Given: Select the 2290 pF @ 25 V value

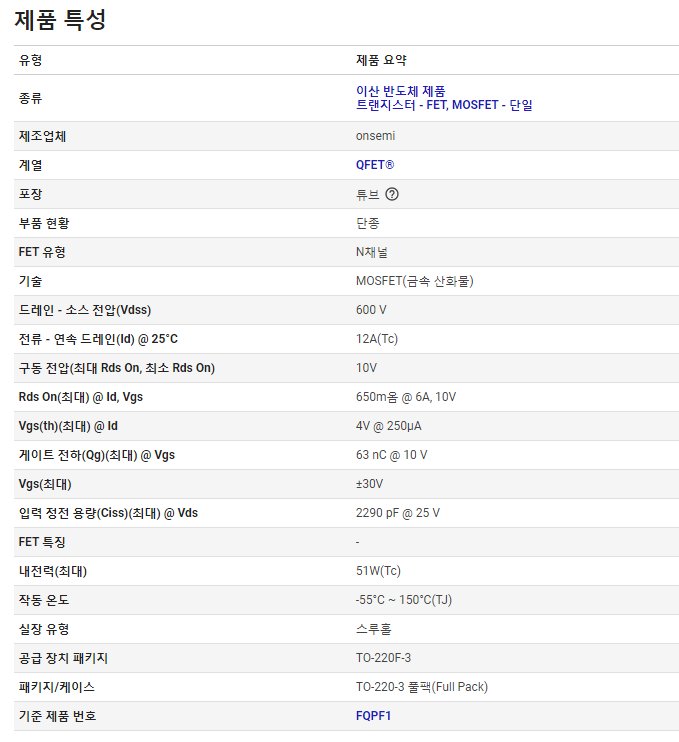Looking at the screenshot, I should 397,513.
